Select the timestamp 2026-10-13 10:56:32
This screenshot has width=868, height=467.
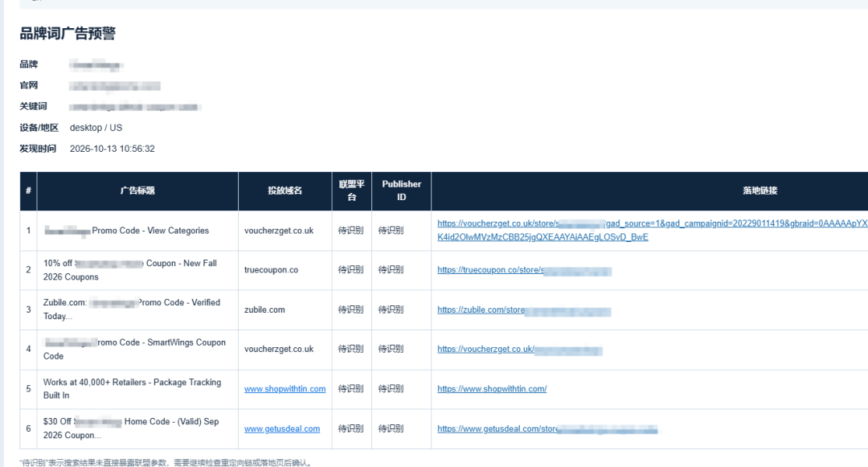coord(113,149)
